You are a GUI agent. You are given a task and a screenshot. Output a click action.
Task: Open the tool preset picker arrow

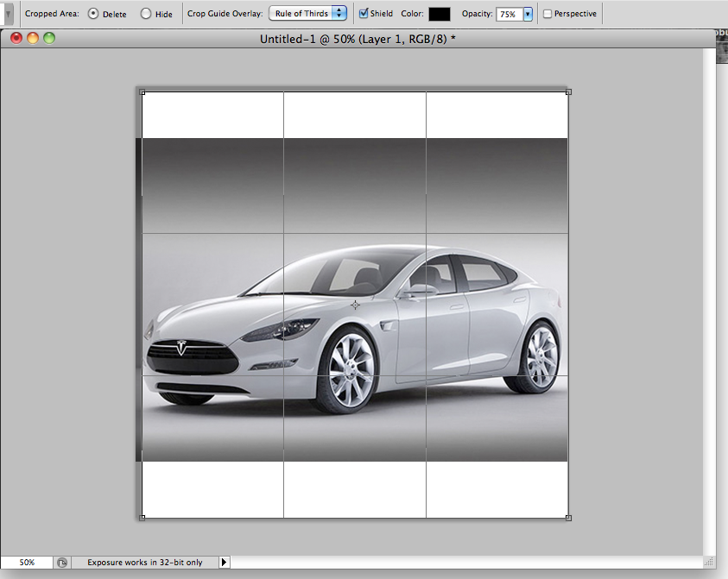click(8, 14)
